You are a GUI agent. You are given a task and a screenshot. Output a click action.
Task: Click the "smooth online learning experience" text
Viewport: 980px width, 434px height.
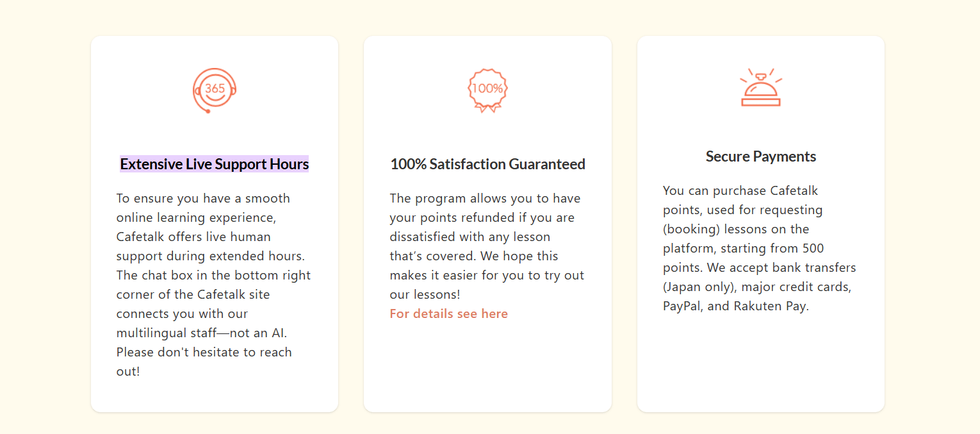coord(268,198)
